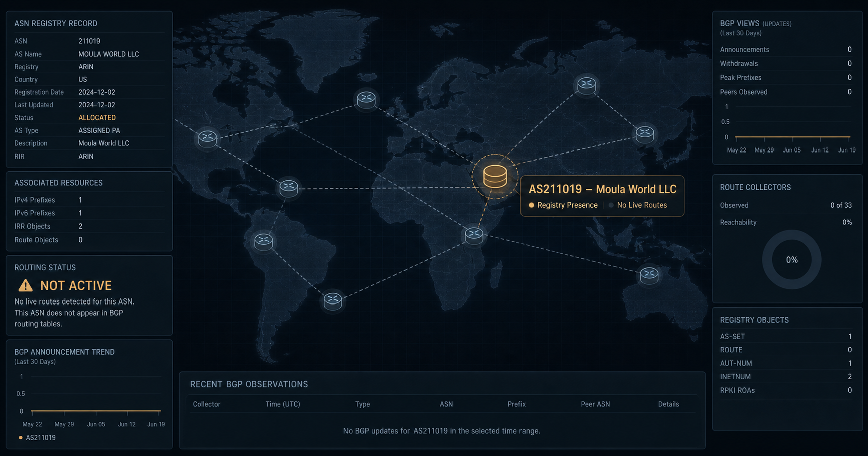Click the Details column header
Image resolution: width=868 pixels, height=456 pixels.
click(668, 404)
